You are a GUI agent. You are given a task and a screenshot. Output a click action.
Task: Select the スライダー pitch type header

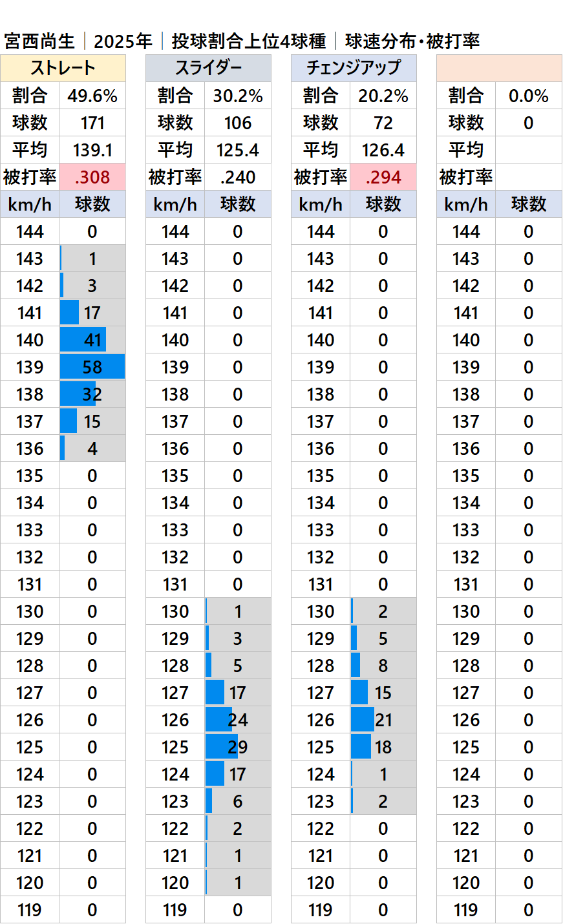coord(208,68)
